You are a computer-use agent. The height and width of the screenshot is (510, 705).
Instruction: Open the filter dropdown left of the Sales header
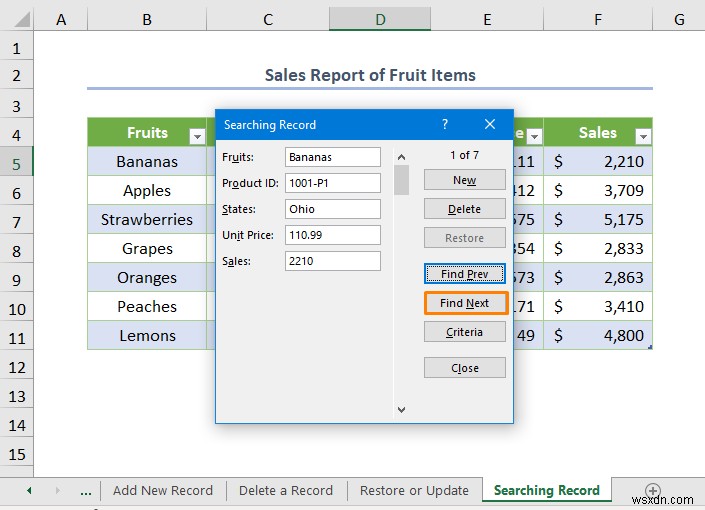tap(534, 136)
